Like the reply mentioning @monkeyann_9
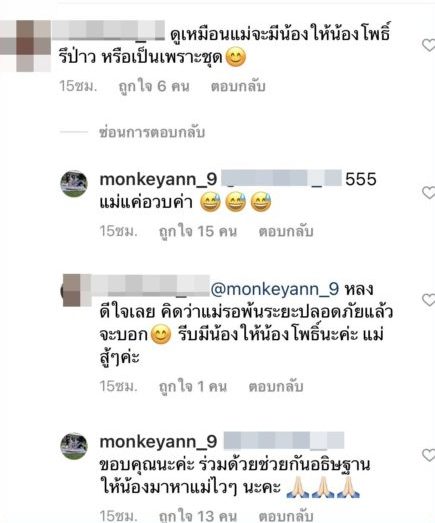 coord(429,300)
